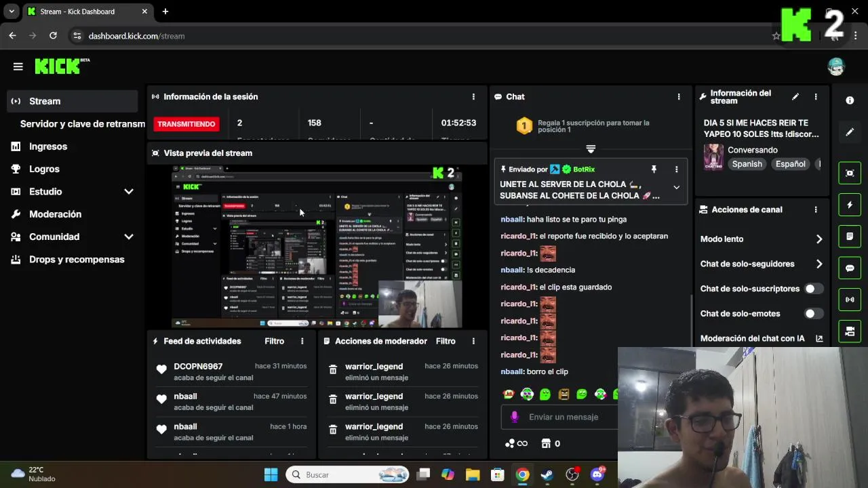Click the Kick logo in the header
This screenshot has height=488, width=868.
(x=62, y=66)
